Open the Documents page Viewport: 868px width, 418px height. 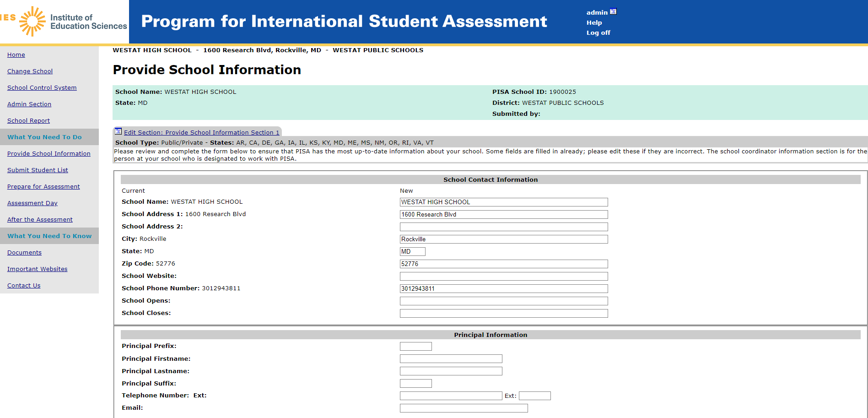tap(24, 252)
